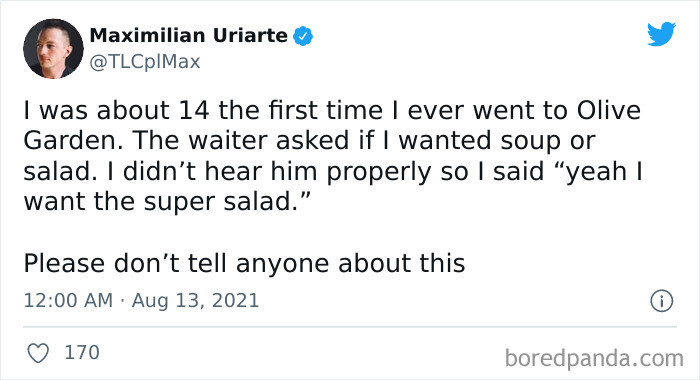Click the 12:00 AM timestamp
The width and height of the screenshot is (700, 380).
(x=68, y=300)
